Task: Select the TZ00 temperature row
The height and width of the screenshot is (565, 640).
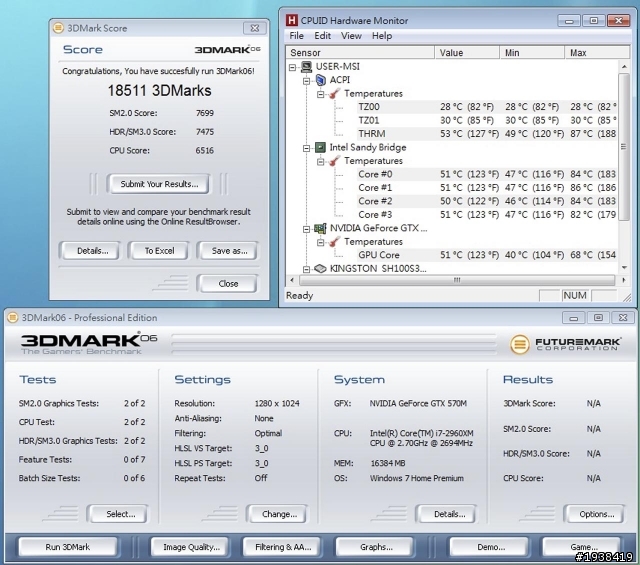Action: [x=486, y=107]
